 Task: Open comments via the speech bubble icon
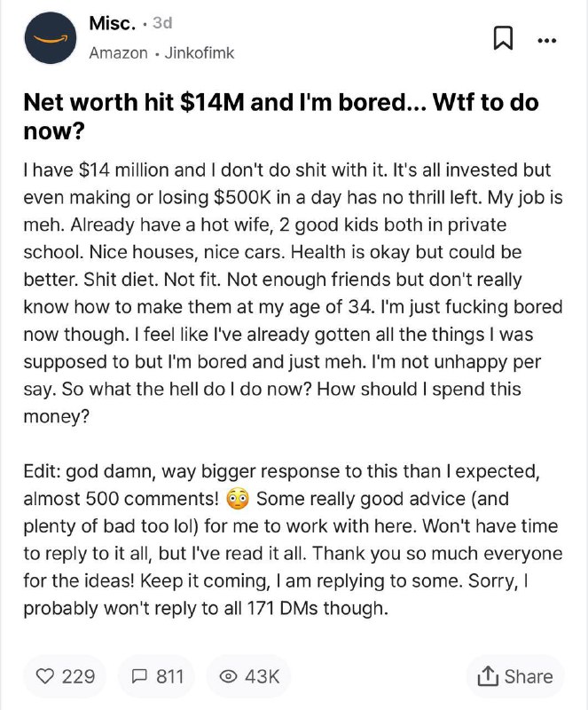139,676
